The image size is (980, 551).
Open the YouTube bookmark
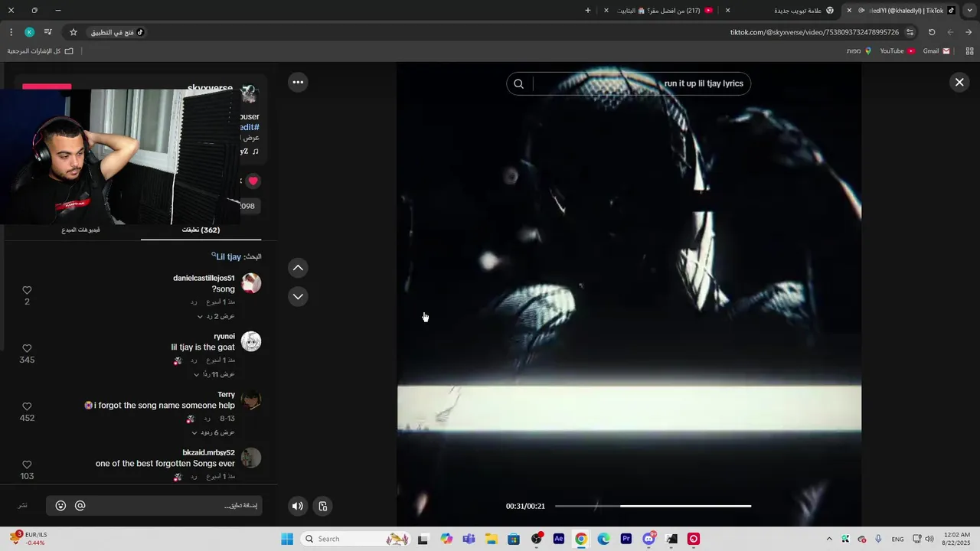coord(897,51)
